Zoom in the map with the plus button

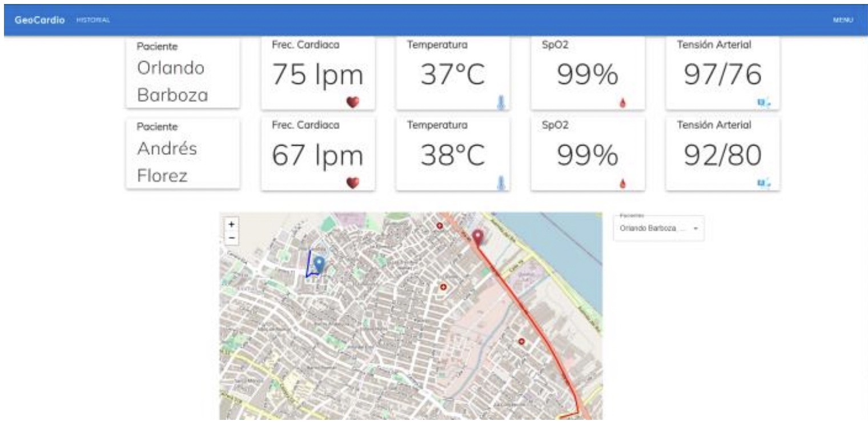click(231, 225)
